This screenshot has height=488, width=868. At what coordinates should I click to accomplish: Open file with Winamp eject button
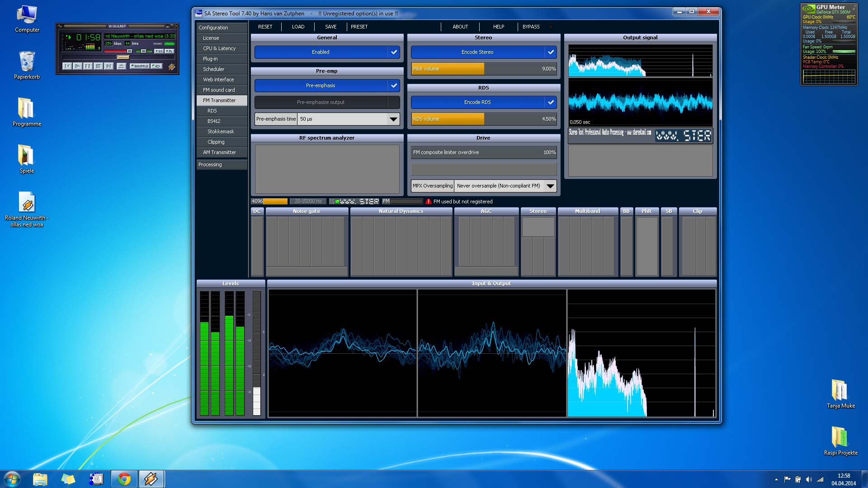tap(122, 66)
